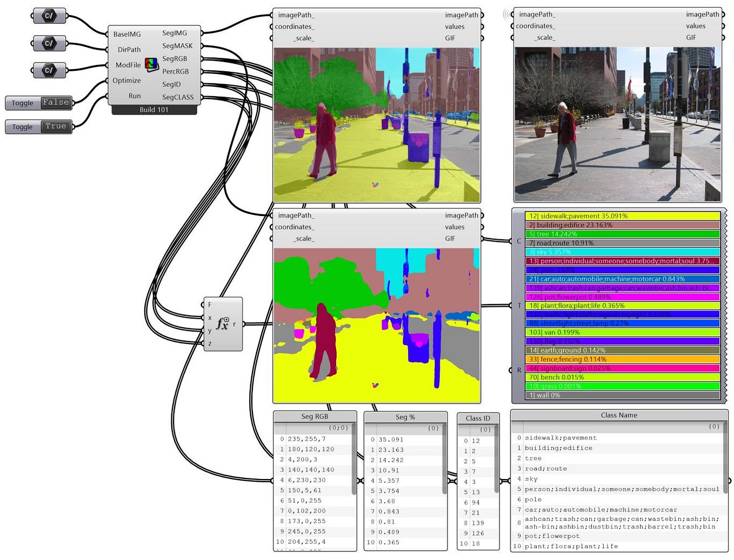The width and height of the screenshot is (734, 560).
Task: Click the Class ID panel title bar
Action: pos(477,418)
